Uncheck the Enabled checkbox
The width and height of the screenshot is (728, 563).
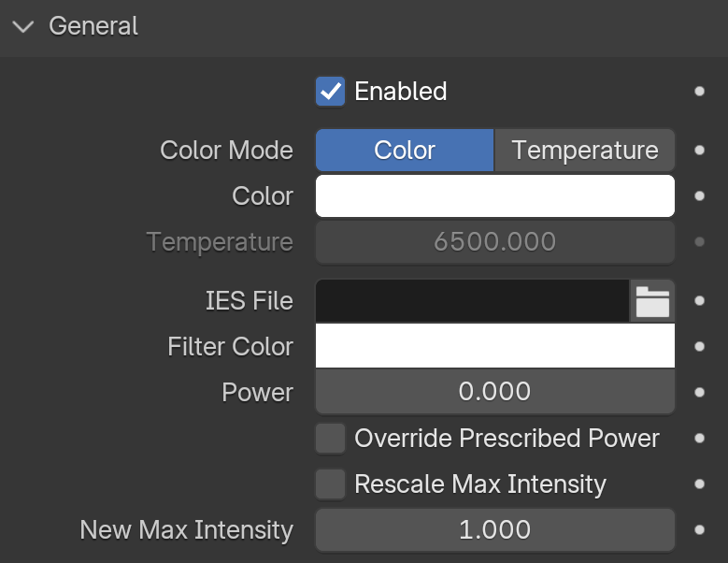point(330,92)
